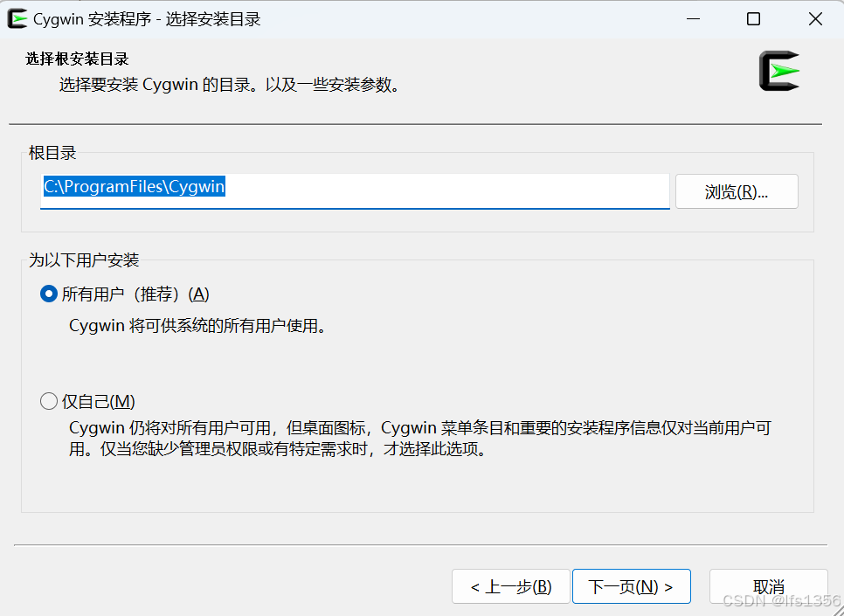Select the 仅自己(M) radio button

click(x=48, y=401)
